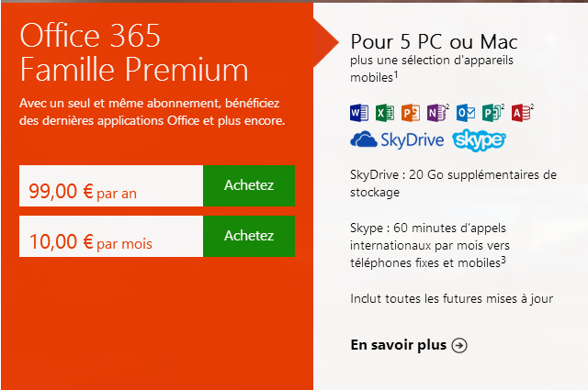Select the 10,00 € par mois price box
588x390 pixels.
(x=111, y=236)
